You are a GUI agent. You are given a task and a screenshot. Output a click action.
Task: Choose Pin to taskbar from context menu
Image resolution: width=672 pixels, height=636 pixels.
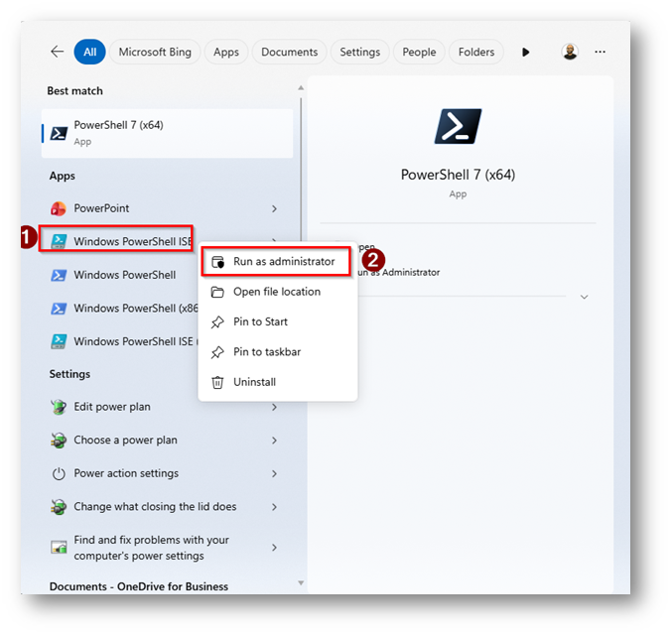tap(266, 352)
